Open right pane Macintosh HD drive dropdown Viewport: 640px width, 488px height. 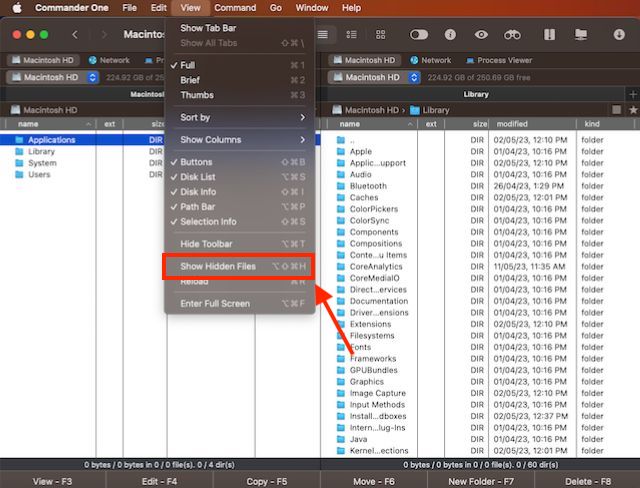click(374, 78)
